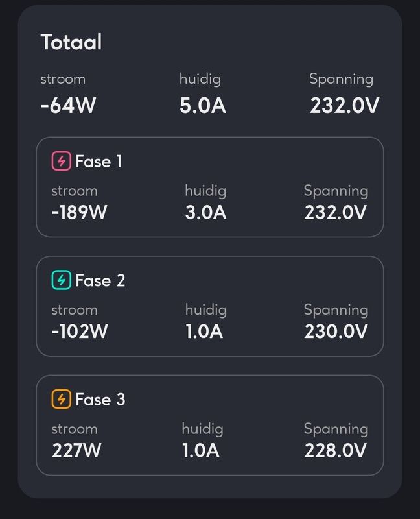
Task: Click the Spanning label under Totaal
Action: [x=341, y=79]
